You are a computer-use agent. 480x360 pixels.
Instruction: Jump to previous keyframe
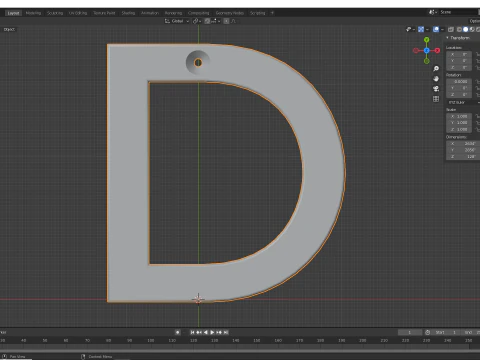[199, 332]
